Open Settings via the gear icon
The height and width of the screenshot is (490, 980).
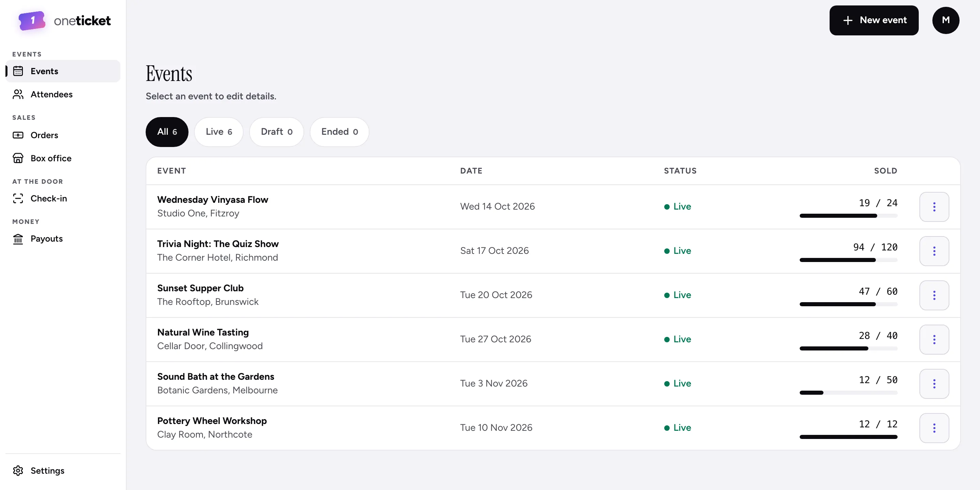[18, 471]
